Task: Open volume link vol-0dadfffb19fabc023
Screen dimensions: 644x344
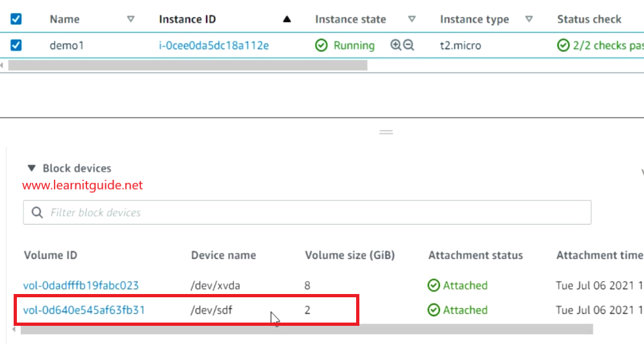Action: 81,286
